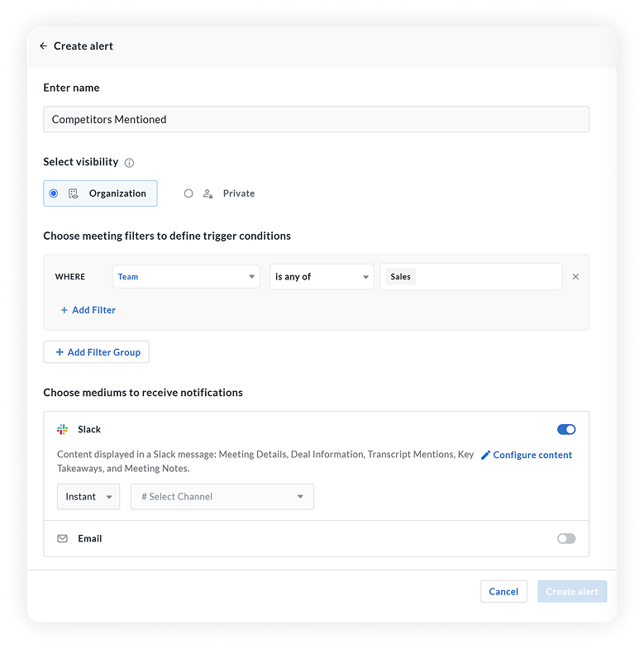
Task: Click the back arrow next to Create alert
Action: click(43, 46)
